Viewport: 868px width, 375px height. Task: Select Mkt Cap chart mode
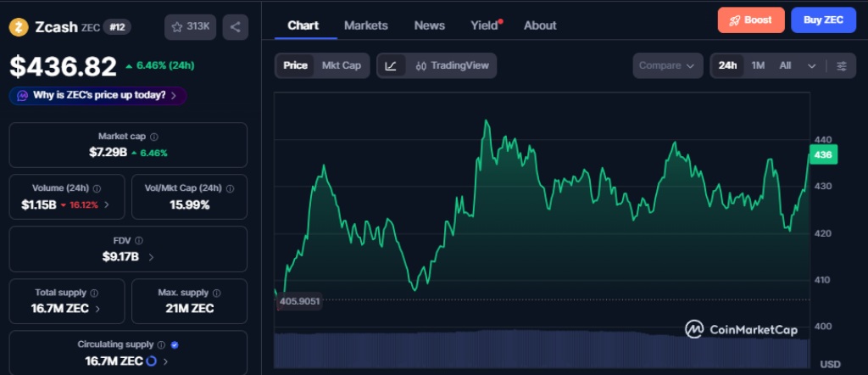(x=342, y=65)
